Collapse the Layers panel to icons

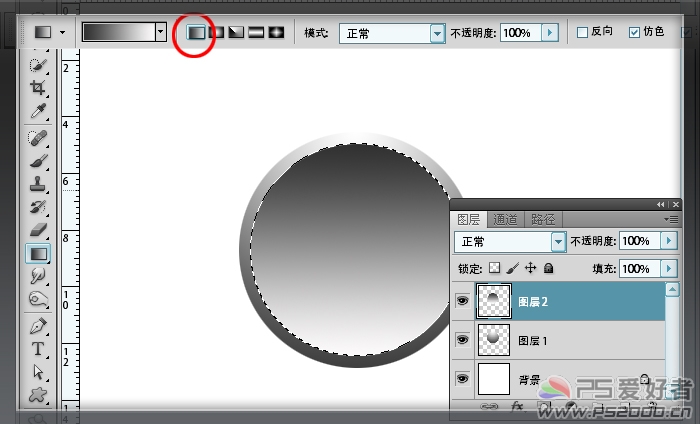(660, 204)
